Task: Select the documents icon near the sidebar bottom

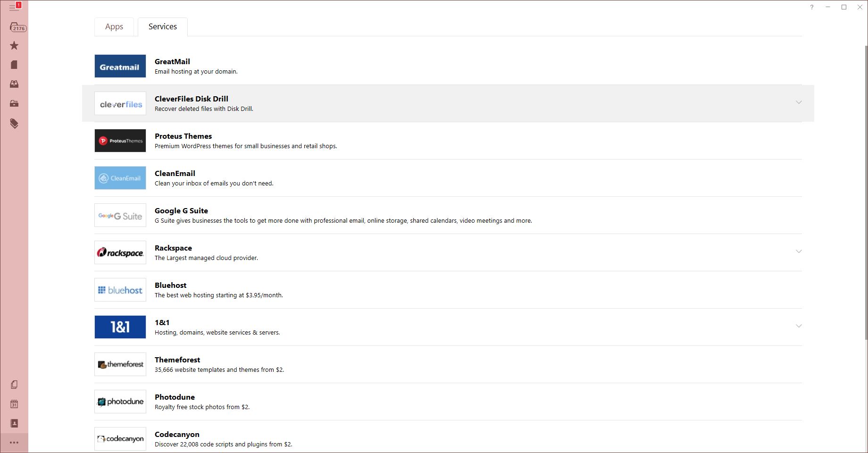Action: coord(14,385)
